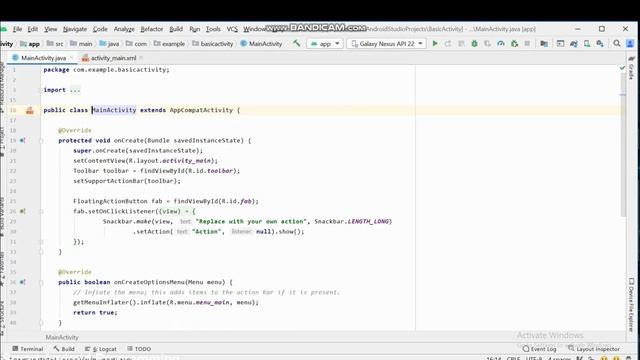The height and width of the screenshot is (360, 640).
Task: Click fold marker beside the import line
Action: click(x=41, y=90)
